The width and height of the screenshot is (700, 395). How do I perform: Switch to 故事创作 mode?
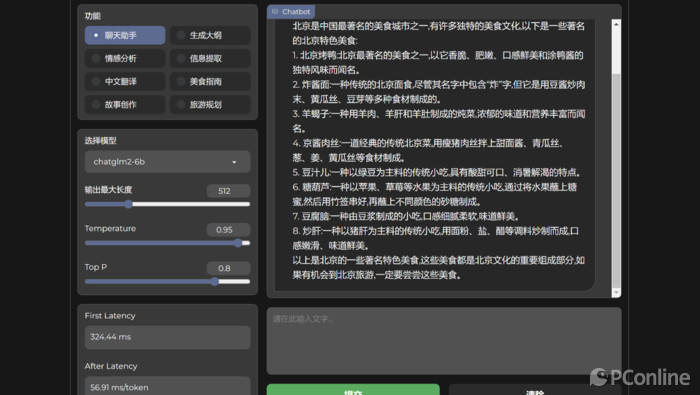pyautogui.click(x=125, y=104)
